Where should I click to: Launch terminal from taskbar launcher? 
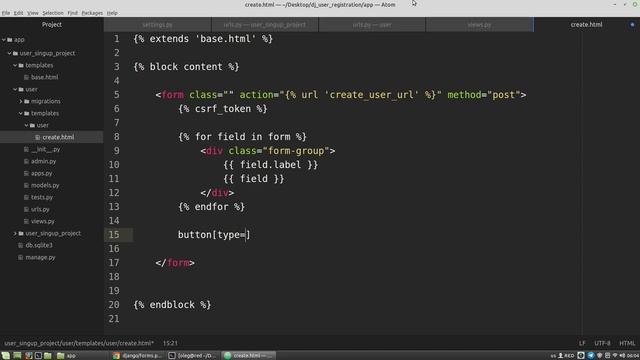(x=38, y=356)
